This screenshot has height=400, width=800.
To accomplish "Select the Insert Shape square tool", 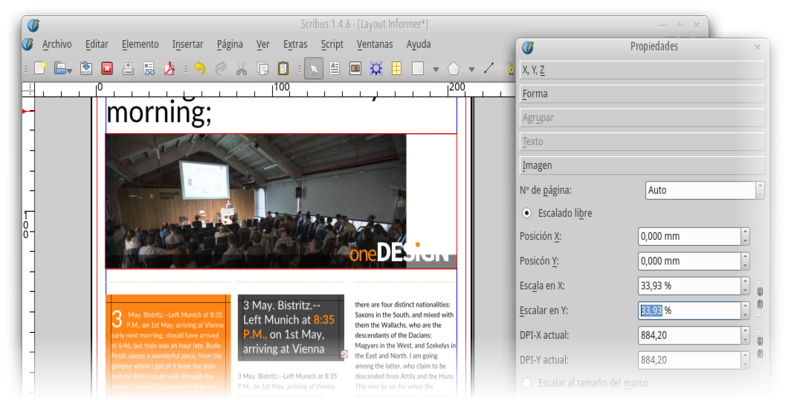I will (418, 68).
